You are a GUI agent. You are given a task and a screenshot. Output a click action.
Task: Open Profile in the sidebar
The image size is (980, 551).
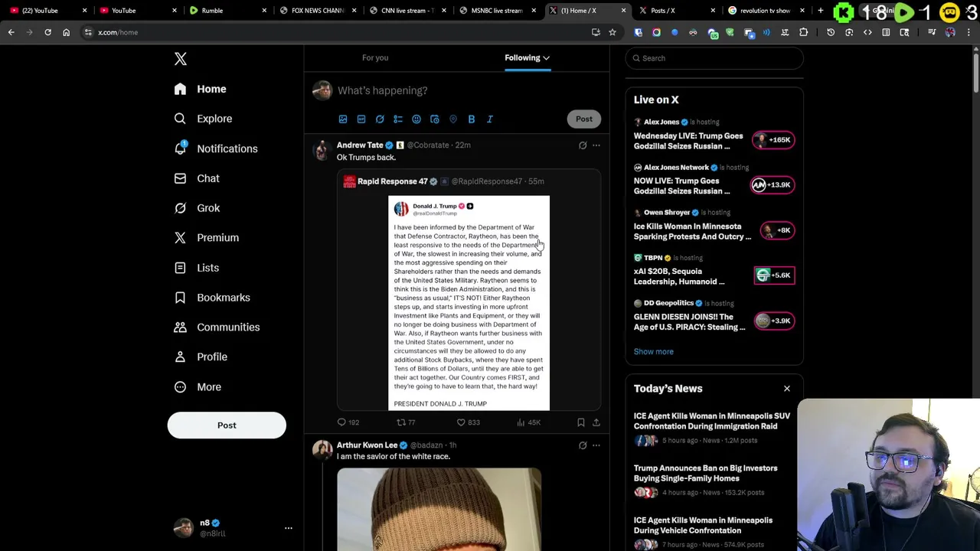point(201,357)
